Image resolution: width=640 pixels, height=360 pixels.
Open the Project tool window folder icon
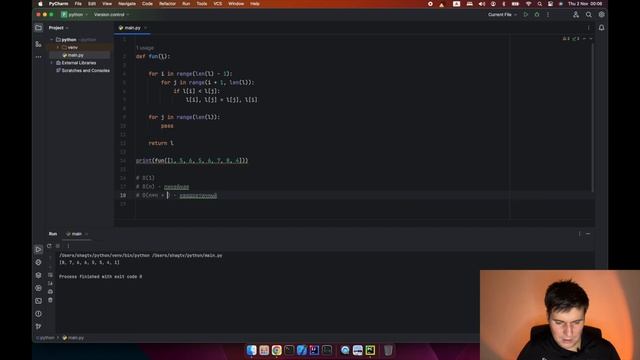pyautogui.click(x=38, y=28)
